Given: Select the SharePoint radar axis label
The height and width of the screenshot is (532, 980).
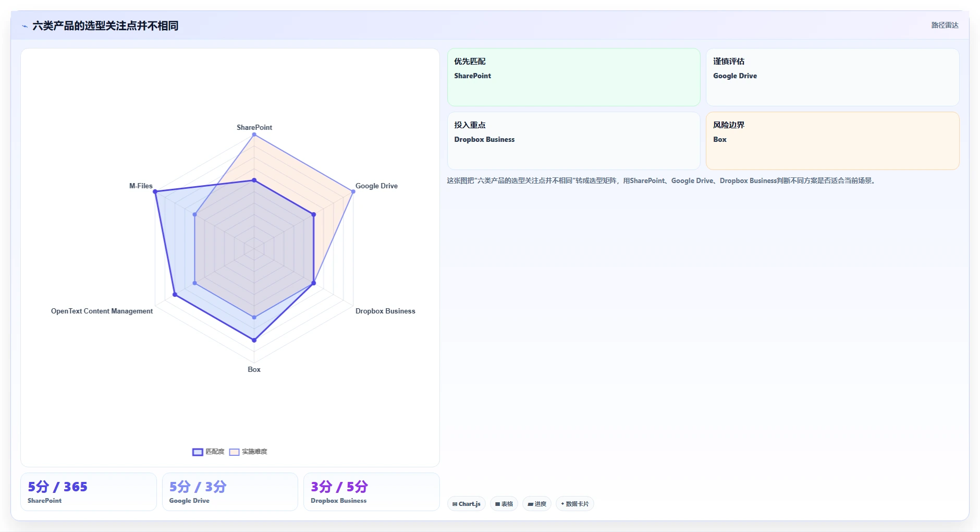Looking at the screenshot, I should pos(254,127).
